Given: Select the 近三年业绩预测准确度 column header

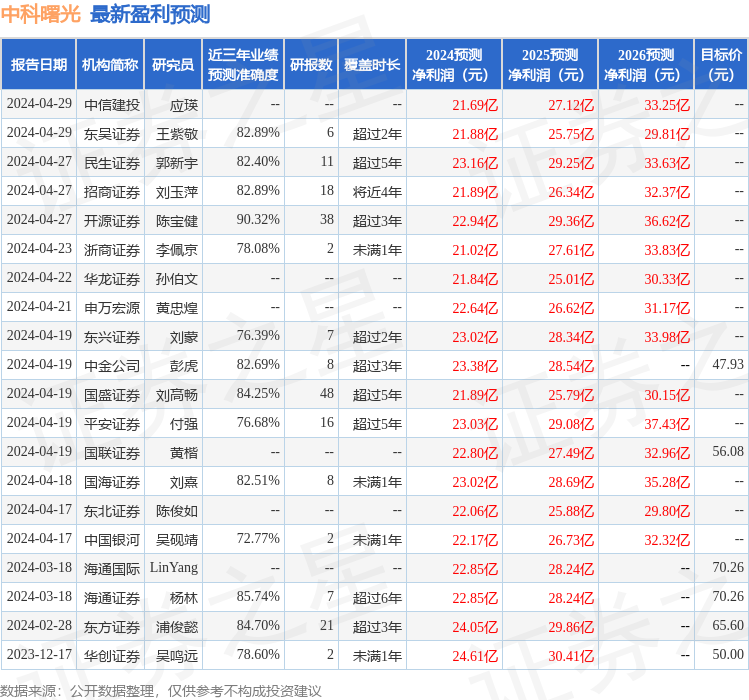Looking at the screenshot, I should point(243,65).
